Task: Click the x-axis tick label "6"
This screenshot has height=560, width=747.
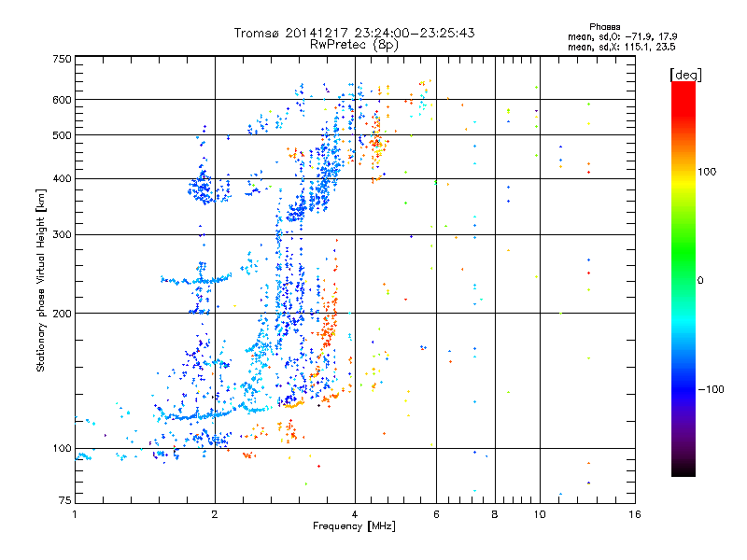Action: pos(436,514)
